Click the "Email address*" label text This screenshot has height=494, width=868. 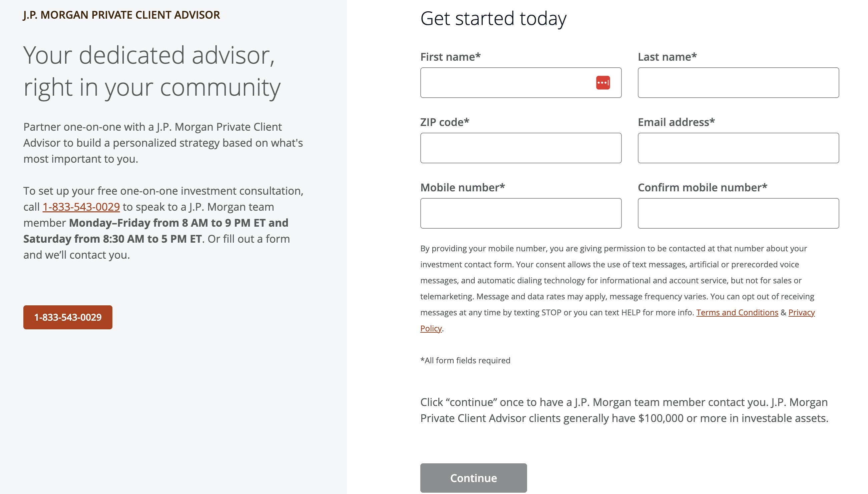point(676,122)
